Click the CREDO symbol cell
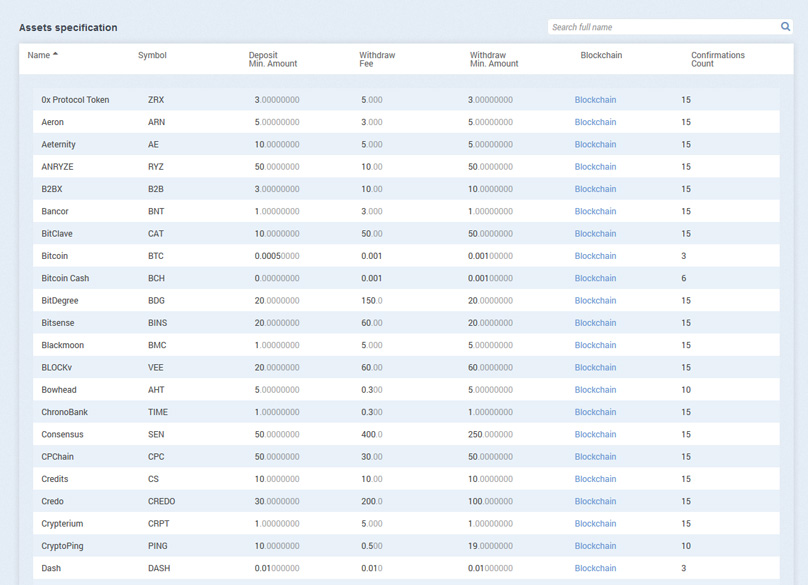 [161, 502]
